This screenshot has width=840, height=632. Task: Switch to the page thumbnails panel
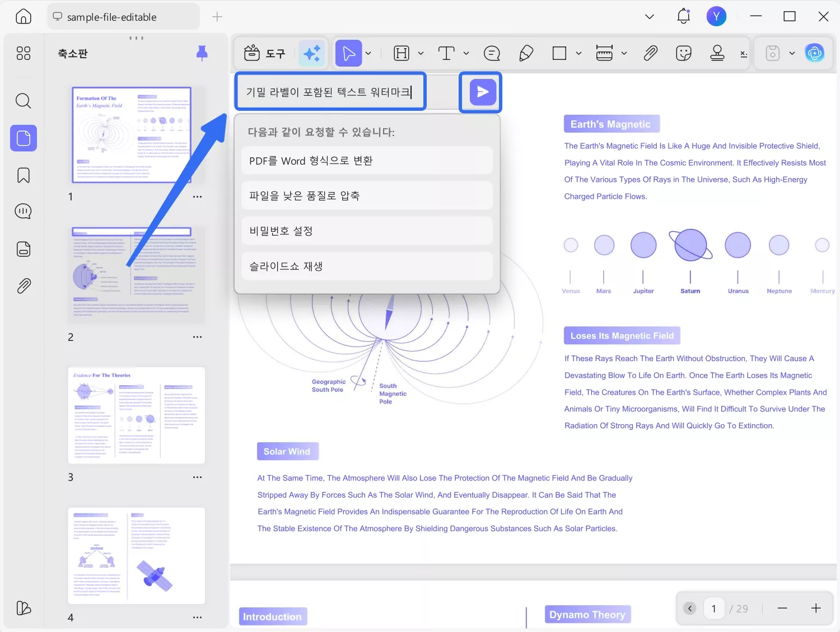point(24,138)
